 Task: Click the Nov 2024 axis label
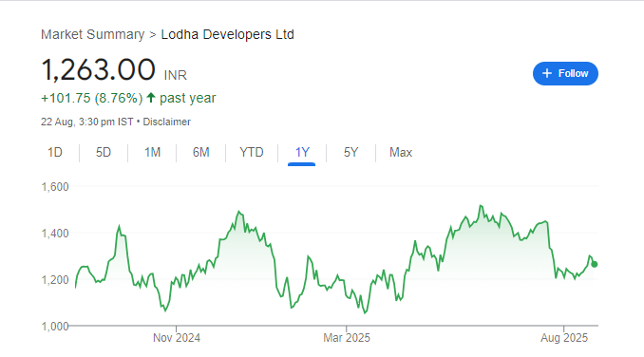(x=176, y=338)
